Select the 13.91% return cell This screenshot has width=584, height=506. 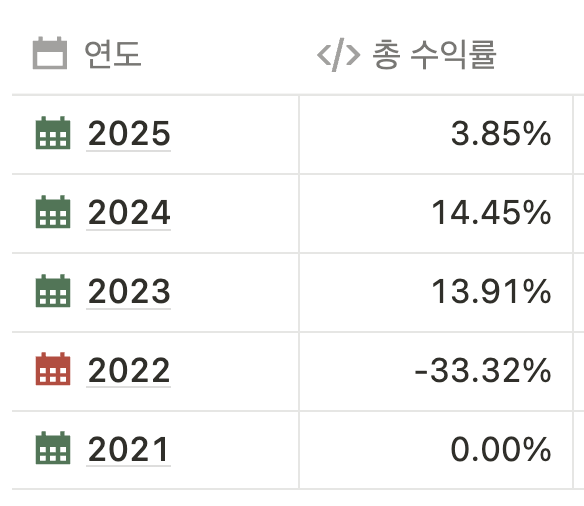pos(436,292)
